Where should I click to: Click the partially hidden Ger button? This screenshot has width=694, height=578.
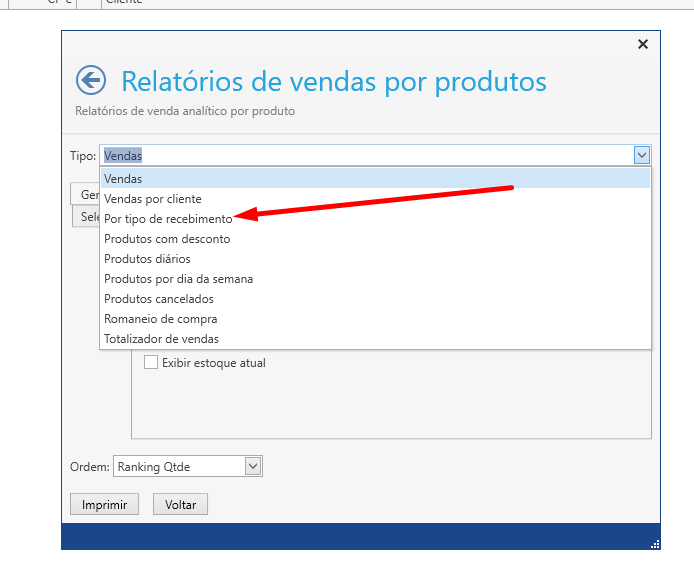point(85,194)
